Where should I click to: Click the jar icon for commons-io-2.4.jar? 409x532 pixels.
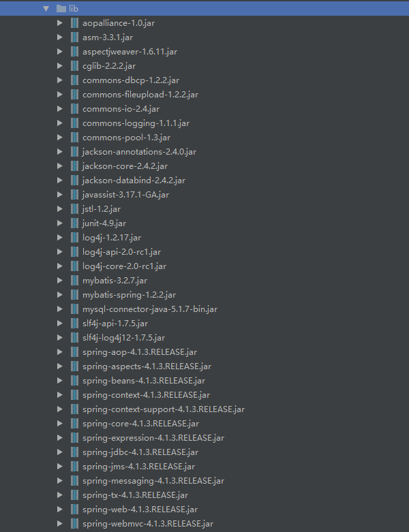click(x=75, y=108)
